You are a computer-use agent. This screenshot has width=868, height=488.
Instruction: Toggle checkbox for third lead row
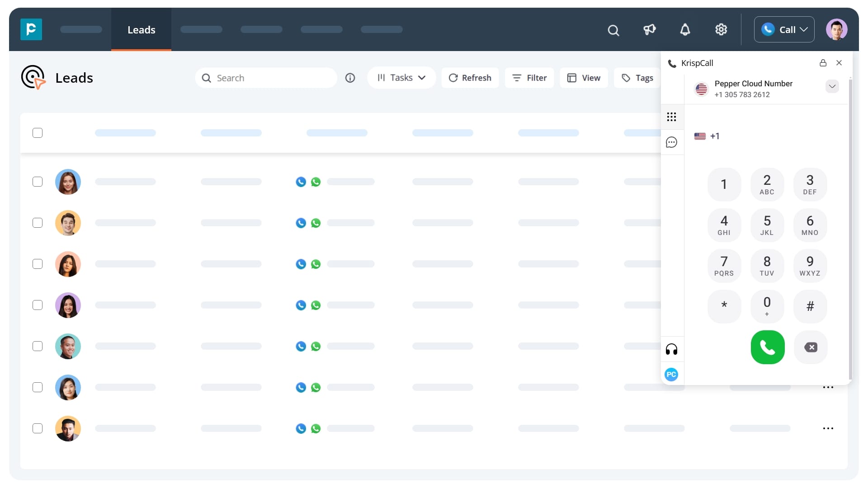(x=38, y=264)
